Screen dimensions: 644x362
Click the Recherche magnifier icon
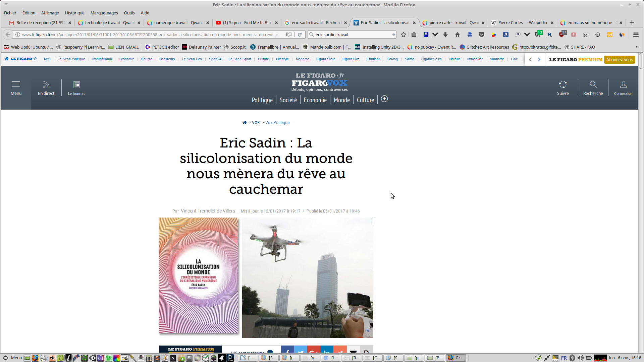(593, 85)
